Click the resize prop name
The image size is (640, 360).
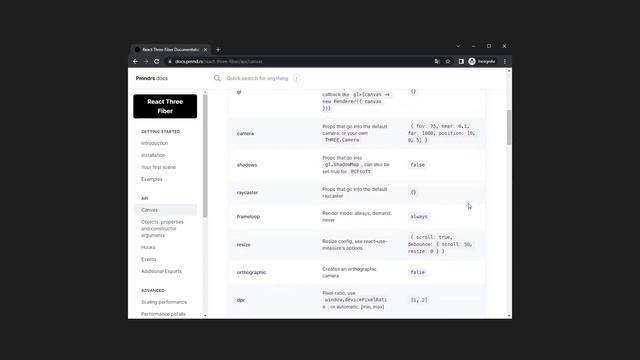244,244
